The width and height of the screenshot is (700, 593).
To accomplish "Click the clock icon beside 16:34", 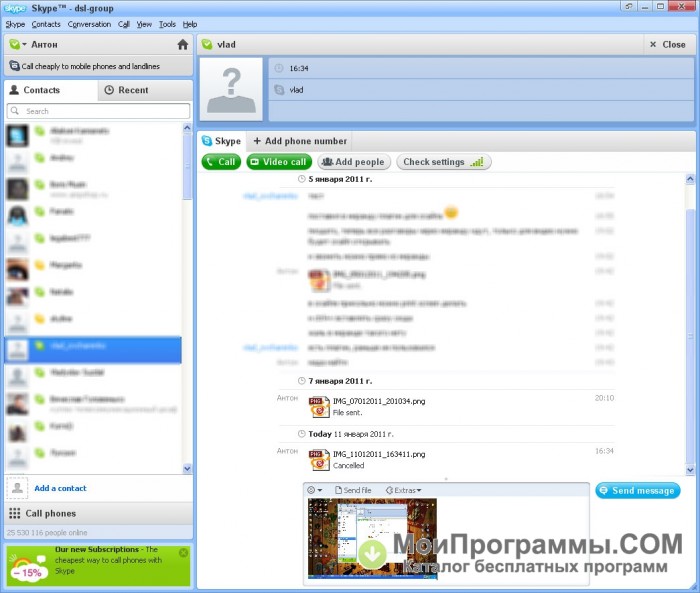I will click(x=279, y=68).
